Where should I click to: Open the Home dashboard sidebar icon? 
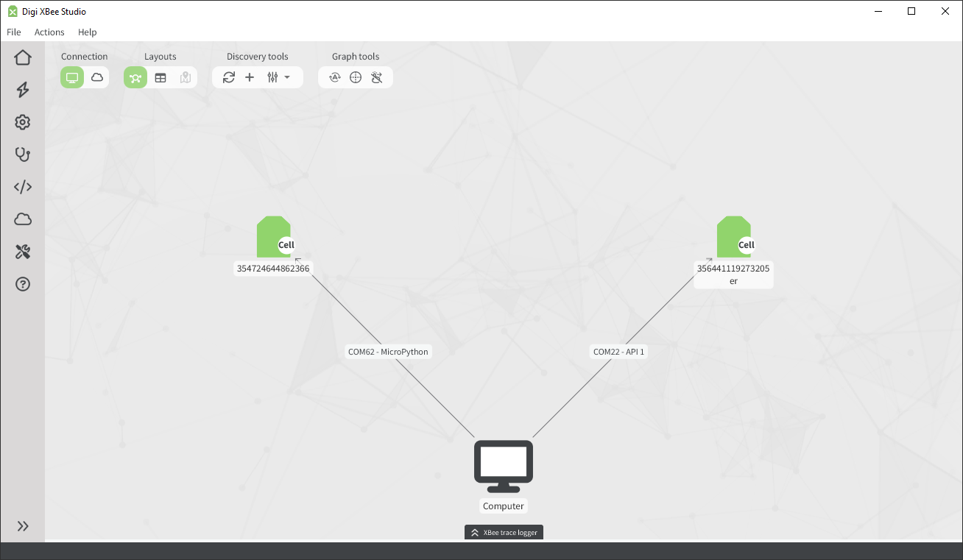(23, 57)
